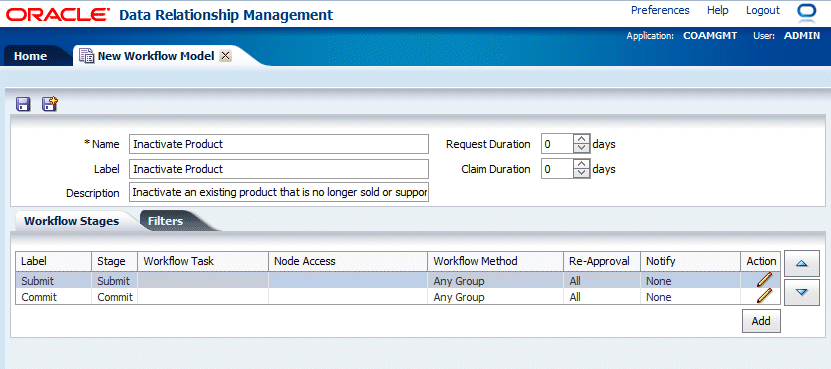Image resolution: width=831 pixels, height=369 pixels.
Task: Focus the Label input field
Action: point(279,169)
